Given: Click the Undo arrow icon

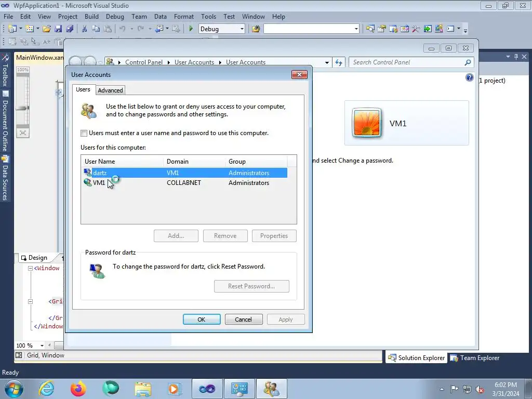Looking at the screenshot, I should 123,29.
